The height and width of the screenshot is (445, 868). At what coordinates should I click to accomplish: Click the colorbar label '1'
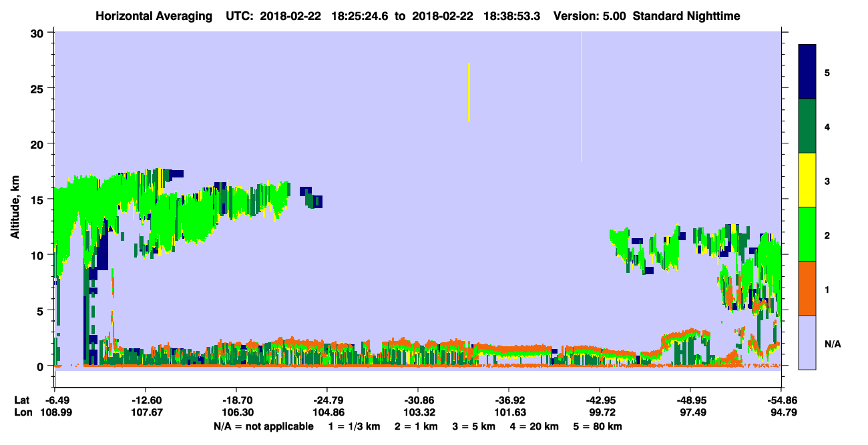[x=827, y=290]
